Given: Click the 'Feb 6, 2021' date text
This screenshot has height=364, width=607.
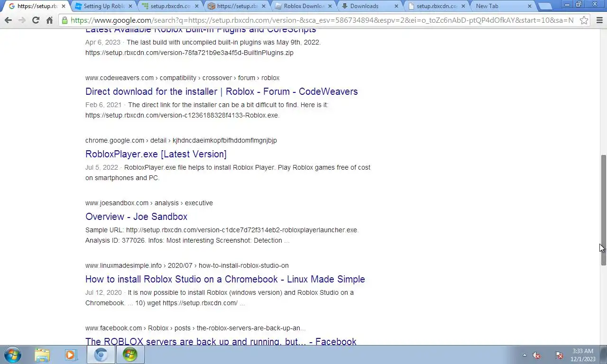Looking at the screenshot, I should coord(103,105).
